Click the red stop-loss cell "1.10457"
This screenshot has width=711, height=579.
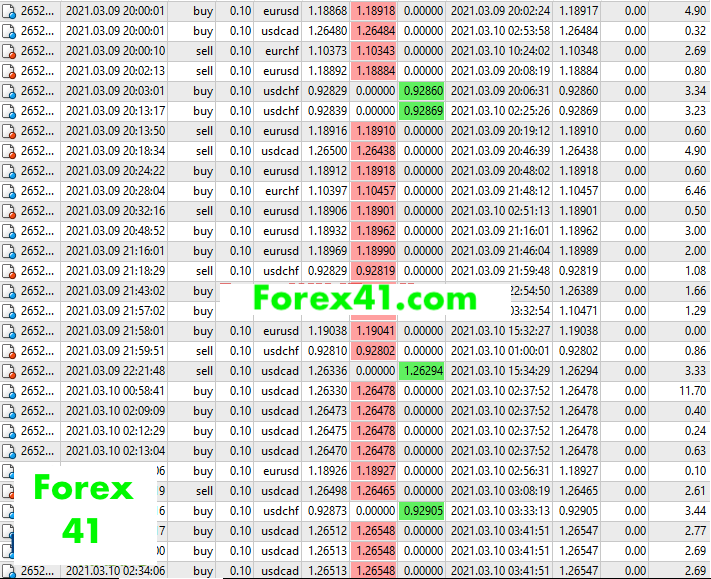click(374, 191)
